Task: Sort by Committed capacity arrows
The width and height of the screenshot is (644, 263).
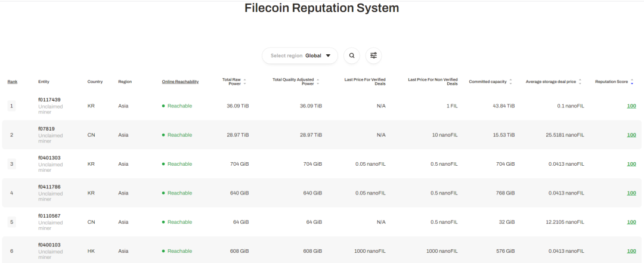Action: click(x=510, y=82)
